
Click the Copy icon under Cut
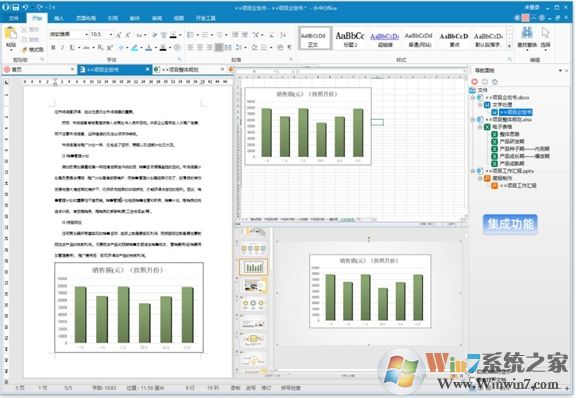25,39
